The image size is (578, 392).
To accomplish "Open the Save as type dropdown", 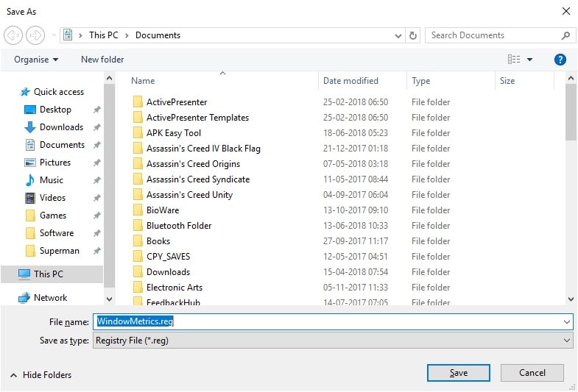I will coord(333,341).
